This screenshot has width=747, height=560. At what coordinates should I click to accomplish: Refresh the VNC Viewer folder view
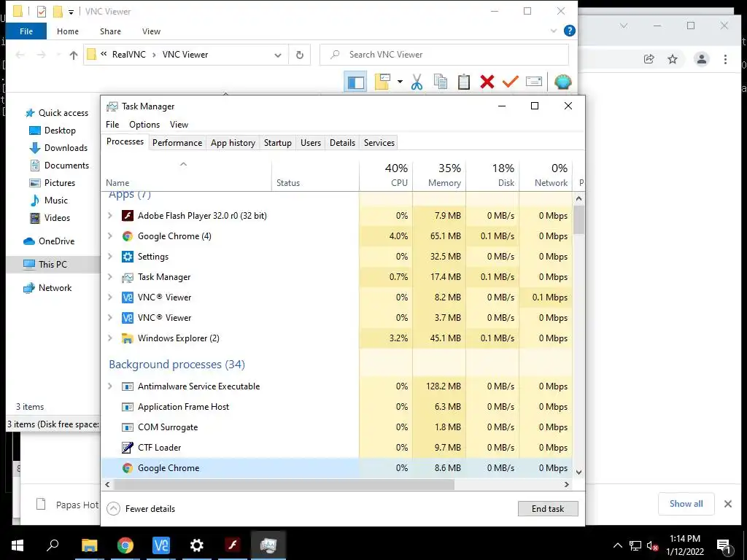[300, 55]
